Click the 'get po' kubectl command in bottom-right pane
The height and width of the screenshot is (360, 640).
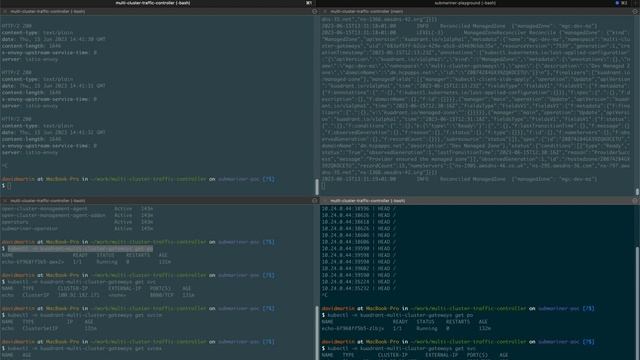click(400, 315)
